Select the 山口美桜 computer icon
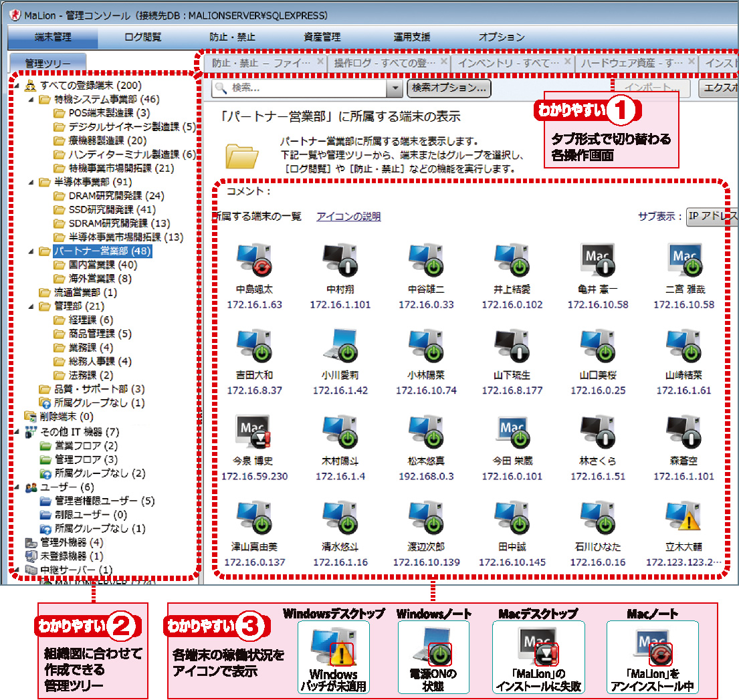The image size is (739, 700). [598, 345]
